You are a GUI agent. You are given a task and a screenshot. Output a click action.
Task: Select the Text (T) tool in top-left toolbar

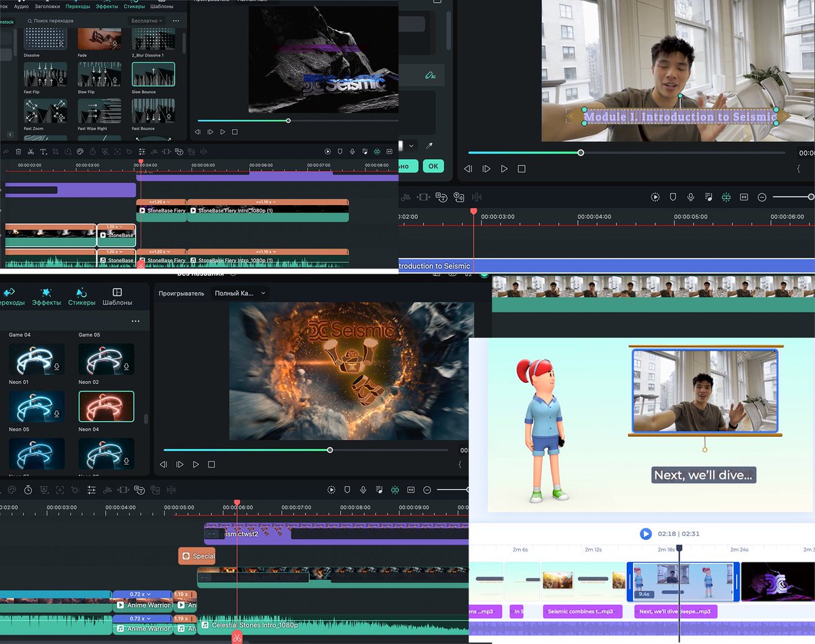point(43,151)
